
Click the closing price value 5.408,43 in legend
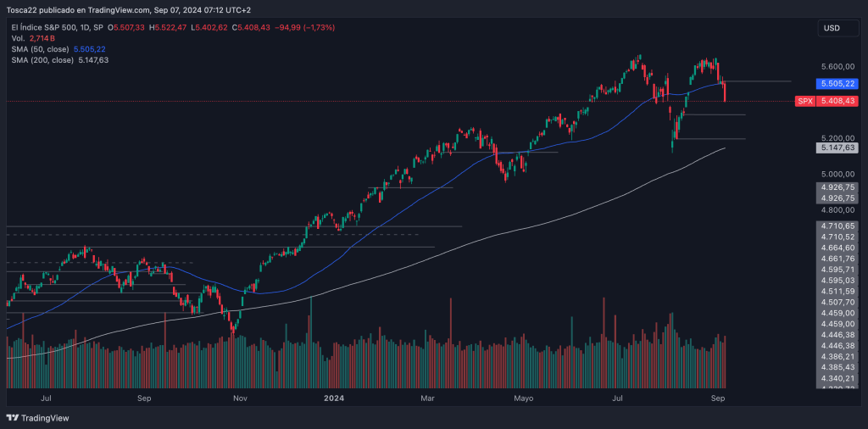click(254, 28)
